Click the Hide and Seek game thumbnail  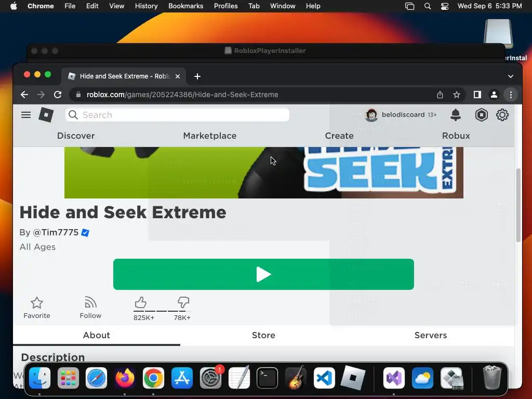[x=263, y=172]
